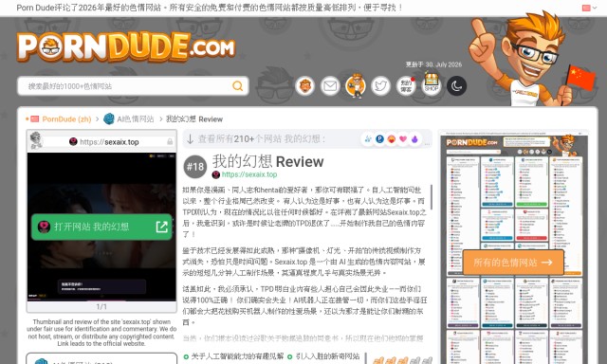The image size is (607, 364).
Task: Click the mascot holding camera icon
Action: click(356, 86)
